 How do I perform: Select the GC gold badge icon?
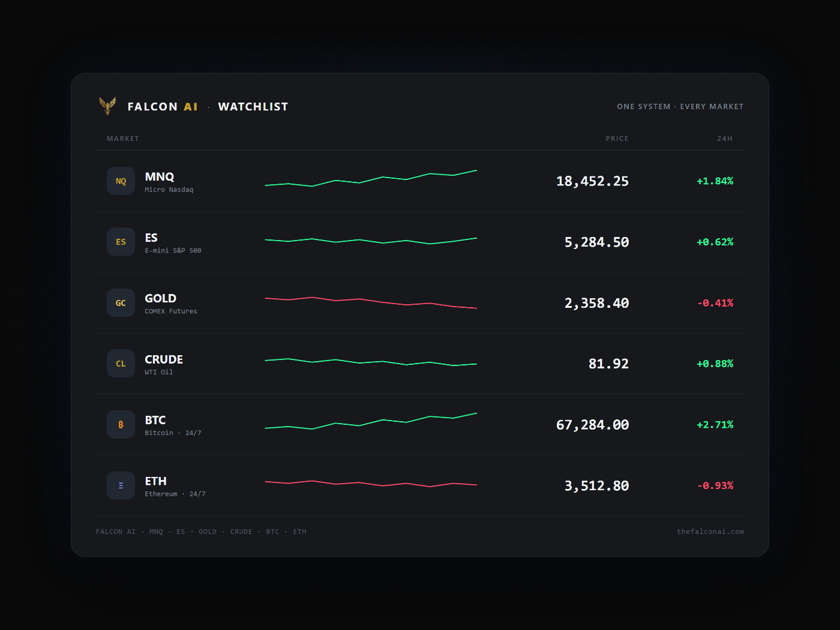pos(121,303)
